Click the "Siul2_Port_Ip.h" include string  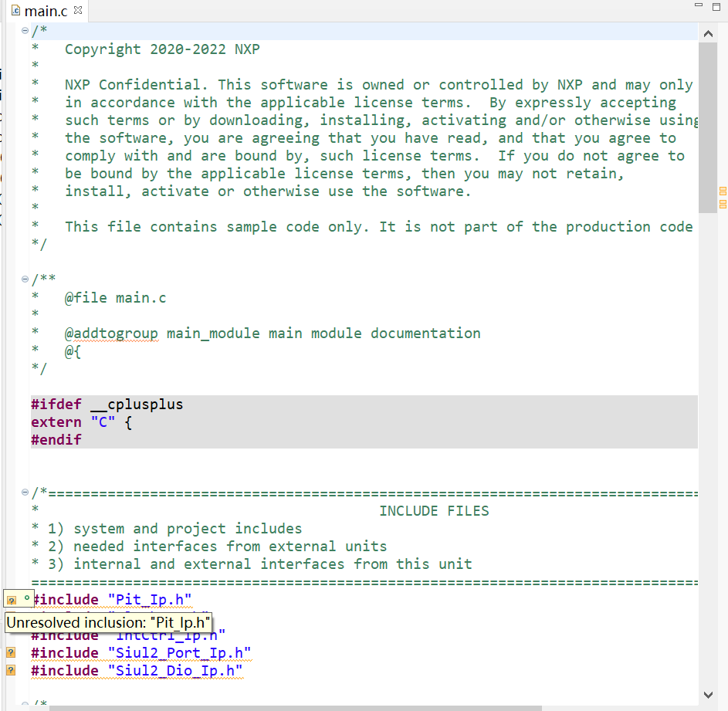point(180,653)
